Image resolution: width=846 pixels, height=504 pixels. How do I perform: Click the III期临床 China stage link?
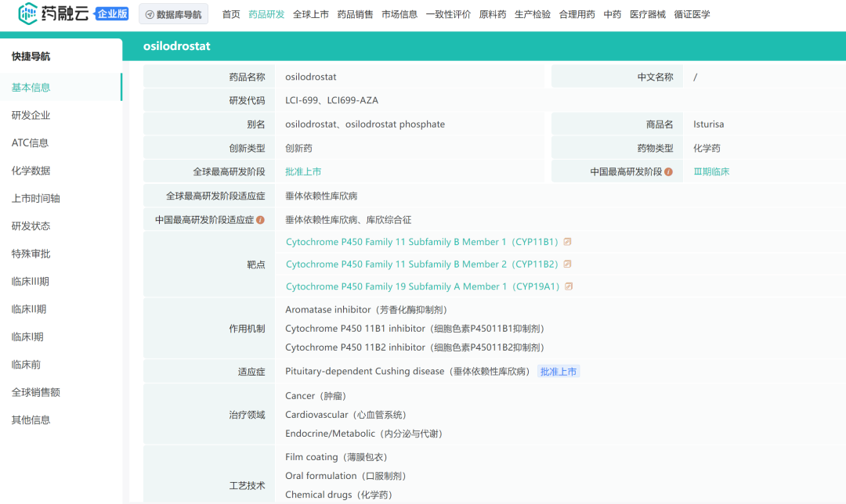(711, 172)
